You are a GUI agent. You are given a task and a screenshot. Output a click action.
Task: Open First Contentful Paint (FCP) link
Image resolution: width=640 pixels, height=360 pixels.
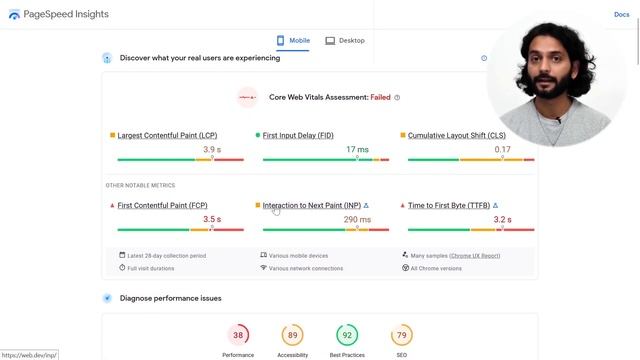pos(162,205)
